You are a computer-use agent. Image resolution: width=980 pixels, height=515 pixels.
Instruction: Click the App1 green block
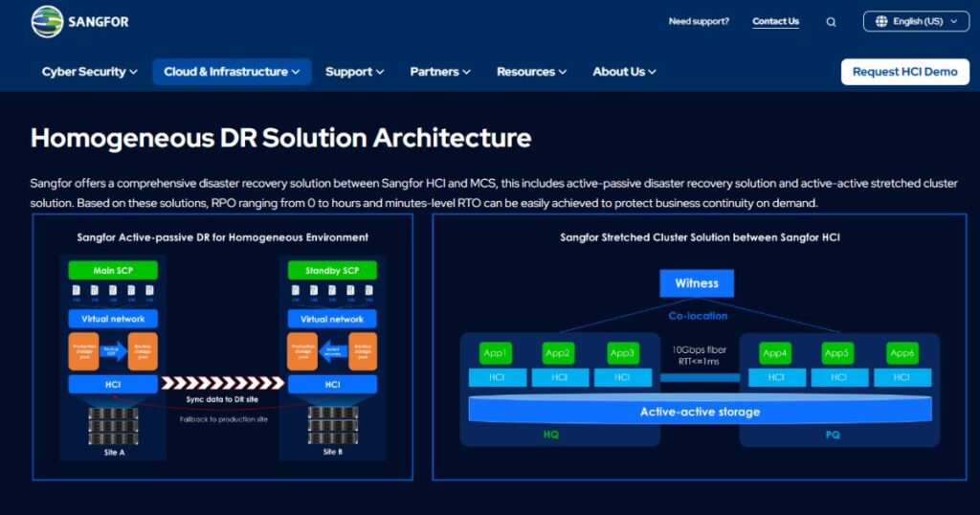pyautogui.click(x=495, y=353)
